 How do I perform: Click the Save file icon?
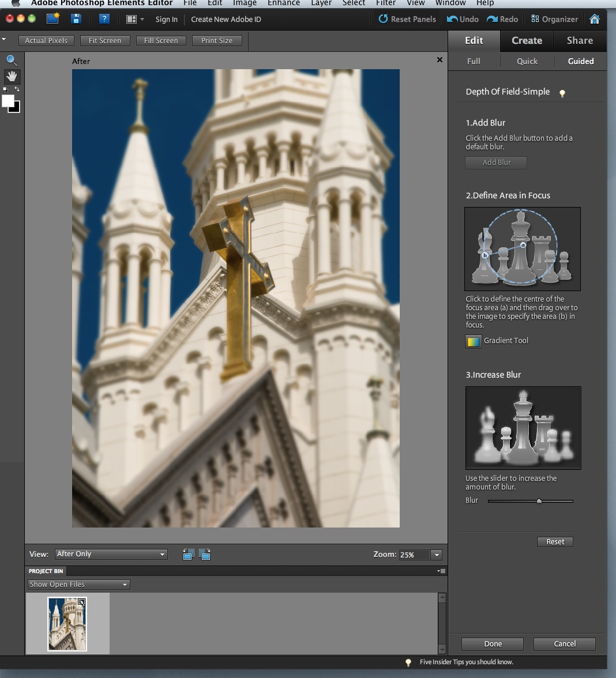pyautogui.click(x=76, y=19)
